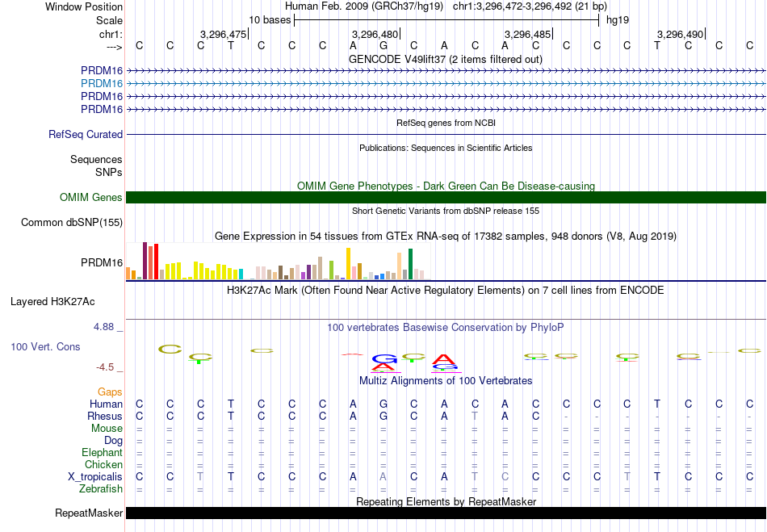Click the 4.88 conservation scale maximum value
The image size is (767, 532).
coord(103,327)
